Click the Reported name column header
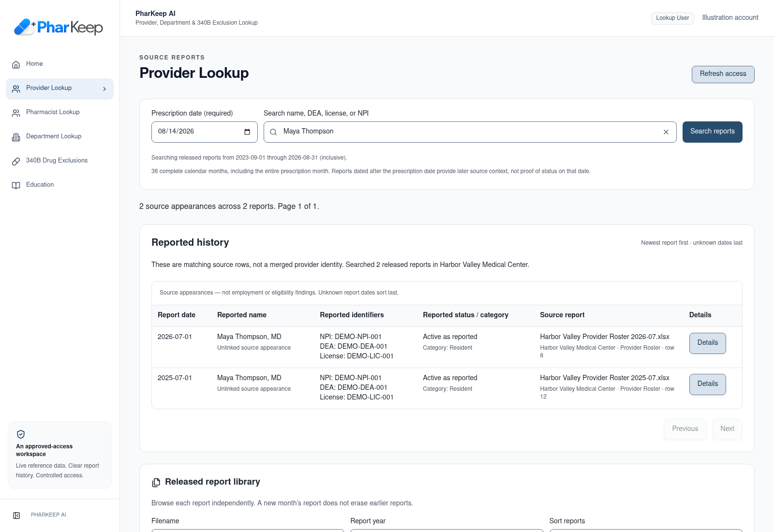774x532 pixels. (242, 315)
